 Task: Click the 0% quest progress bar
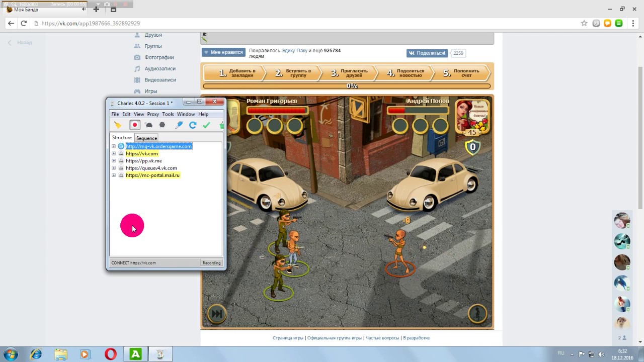coord(347,86)
